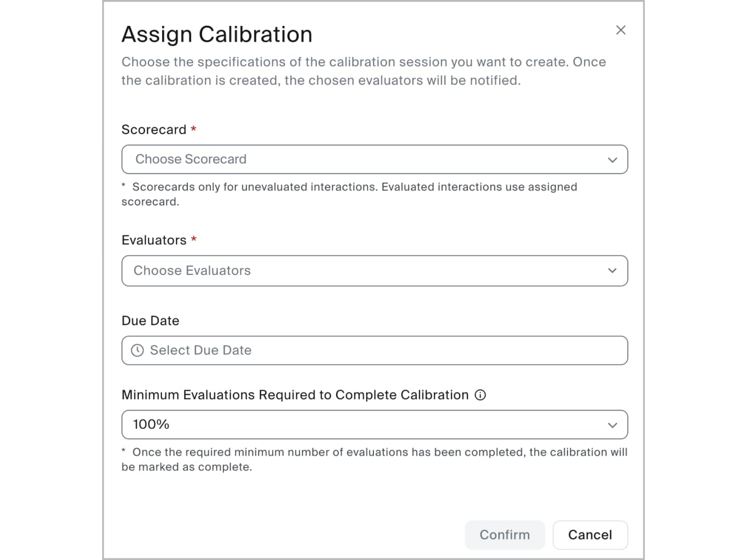The image size is (747, 560).
Task: Click the Assign Calibration dialog title
Action: pos(217,34)
